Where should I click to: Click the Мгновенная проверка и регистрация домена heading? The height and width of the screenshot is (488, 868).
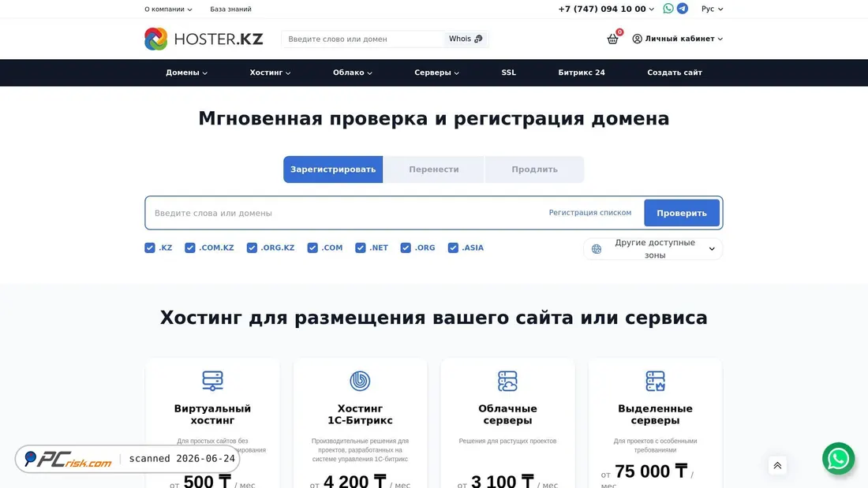434,118
